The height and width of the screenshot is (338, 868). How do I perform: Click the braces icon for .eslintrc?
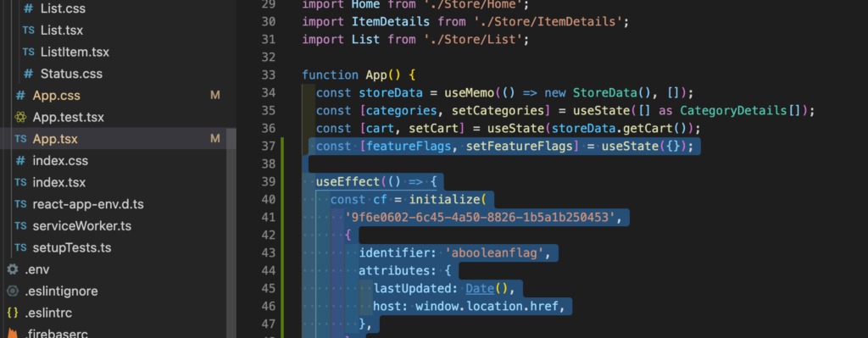tap(12, 313)
